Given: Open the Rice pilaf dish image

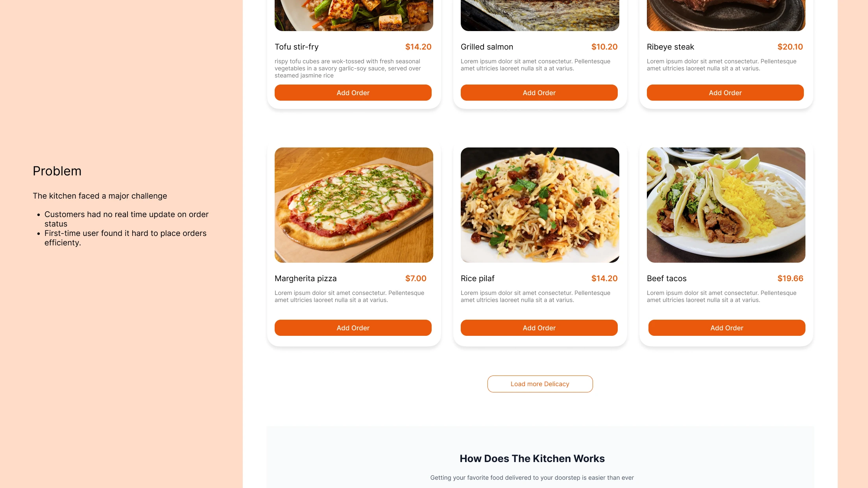Looking at the screenshot, I should pyautogui.click(x=540, y=205).
